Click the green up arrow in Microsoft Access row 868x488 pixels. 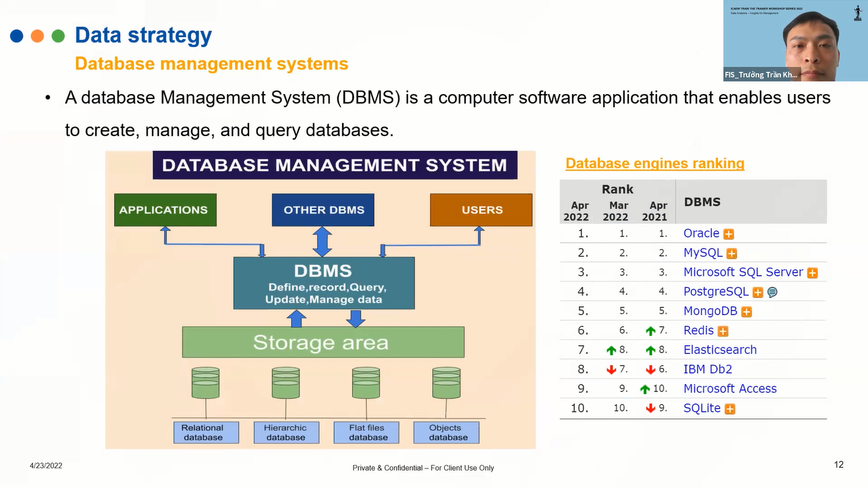[x=645, y=390]
